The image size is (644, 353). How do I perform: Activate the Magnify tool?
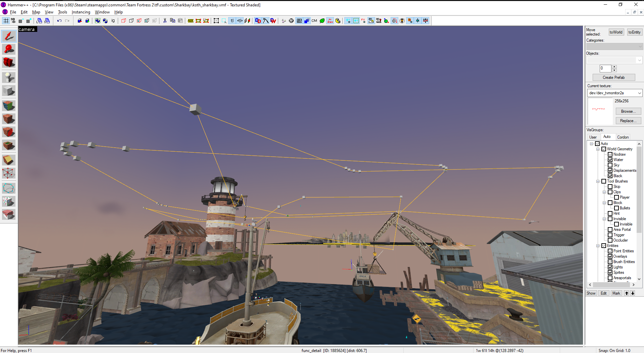click(9, 49)
